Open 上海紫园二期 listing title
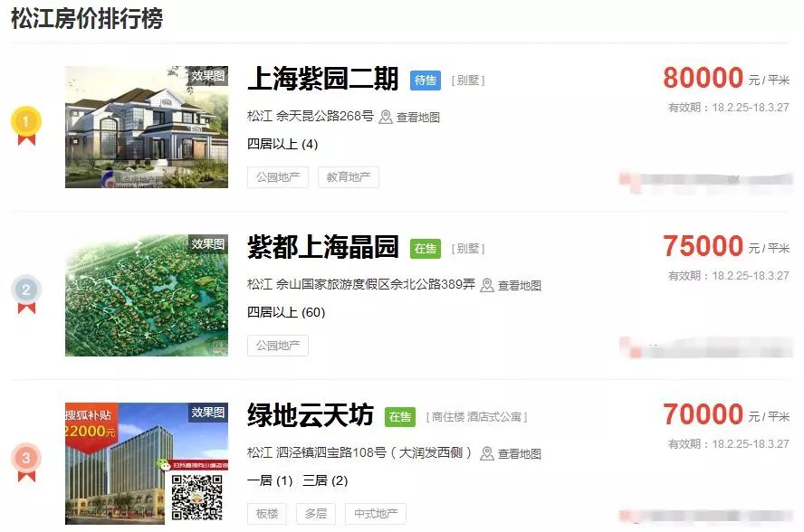 (322, 79)
